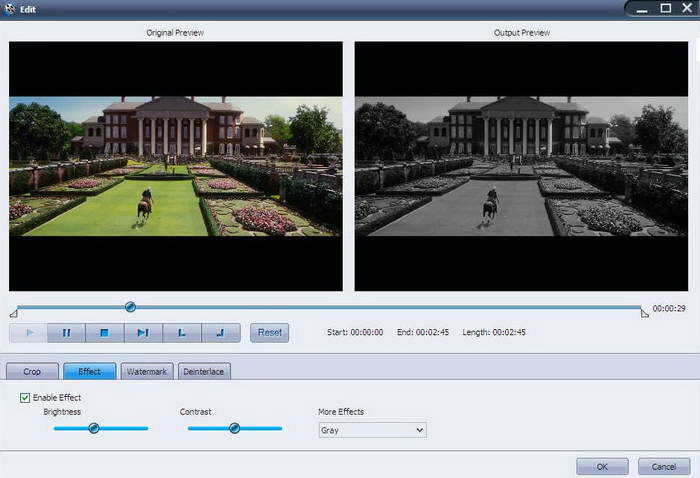This screenshot has height=478, width=700.
Task: Set the clip start mark
Action: click(182, 333)
